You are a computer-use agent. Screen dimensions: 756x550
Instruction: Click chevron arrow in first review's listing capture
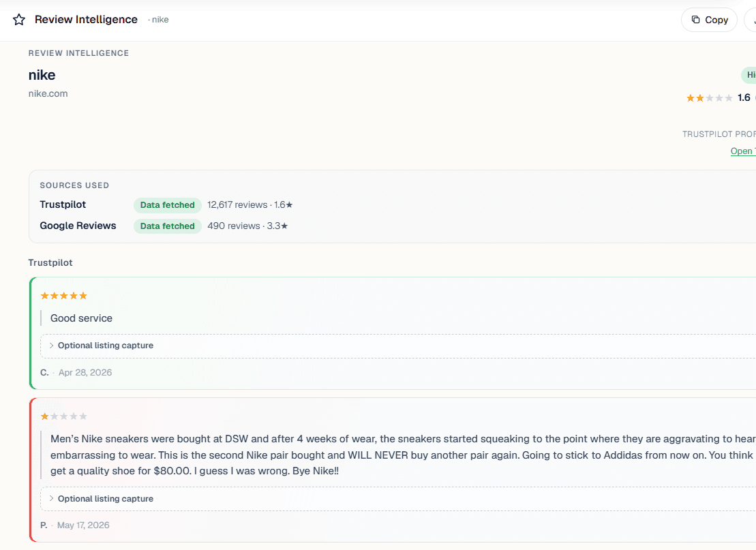coord(51,346)
